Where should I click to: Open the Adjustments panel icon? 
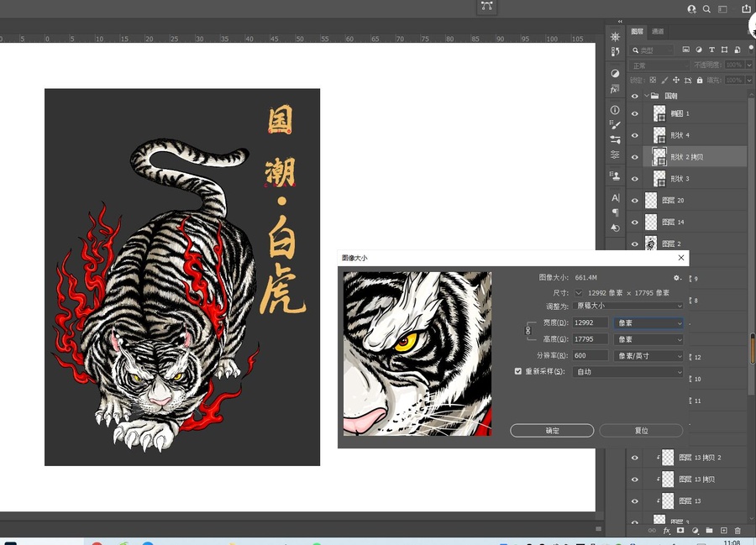tap(615, 73)
